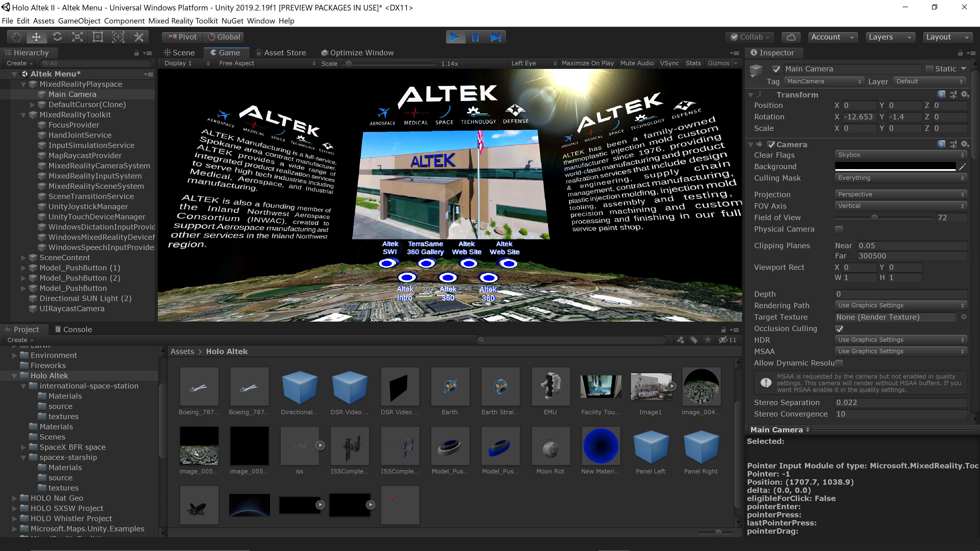Enable Allow Dynamic Resolution checkbox
Viewport: 980px width, 551px height.
click(839, 363)
